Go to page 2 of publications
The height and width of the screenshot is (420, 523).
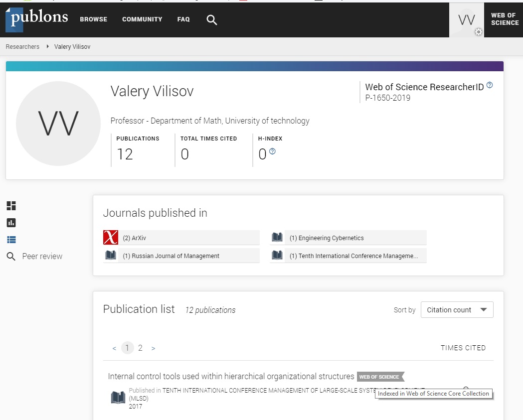click(x=140, y=348)
